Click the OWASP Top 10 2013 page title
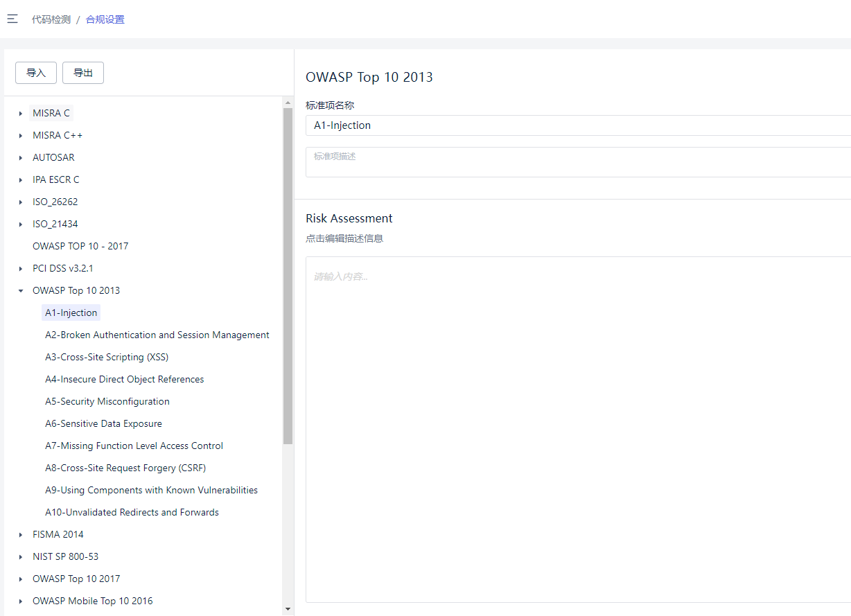851x616 pixels. pos(369,77)
